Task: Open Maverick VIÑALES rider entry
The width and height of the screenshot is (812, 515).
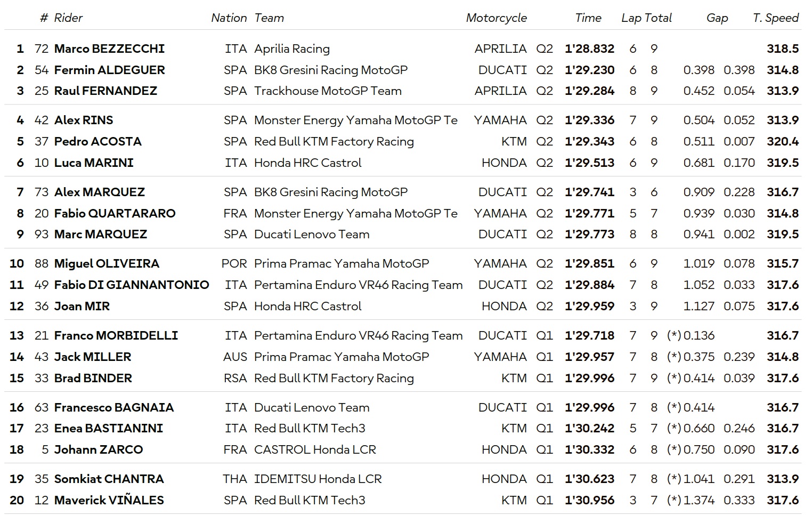Action: [109, 501]
